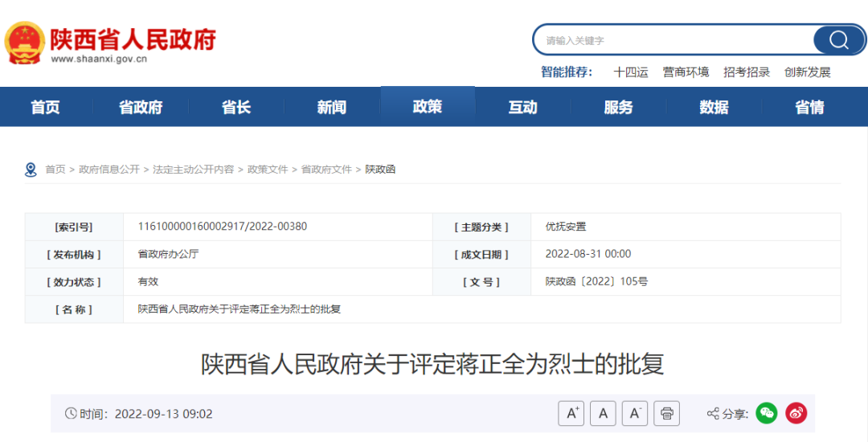Navigate to 省政府文件 in breadcrumb
The image size is (868, 442).
point(326,170)
